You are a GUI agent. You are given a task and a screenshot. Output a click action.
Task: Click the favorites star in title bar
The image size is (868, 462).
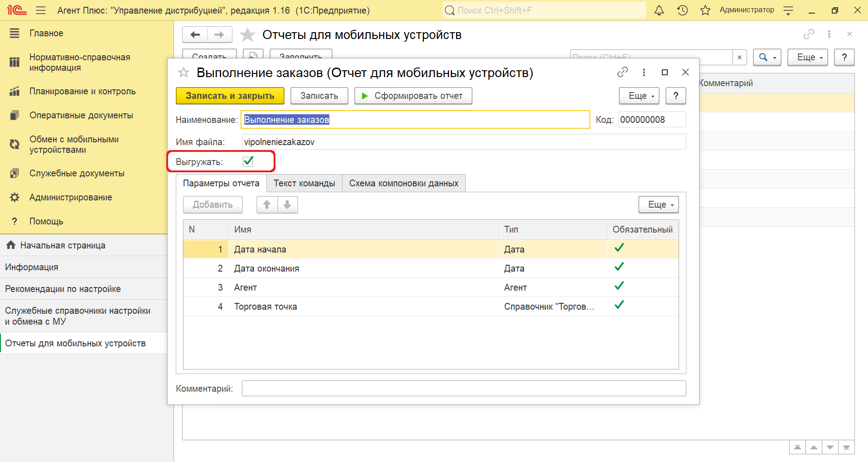click(705, 10)
